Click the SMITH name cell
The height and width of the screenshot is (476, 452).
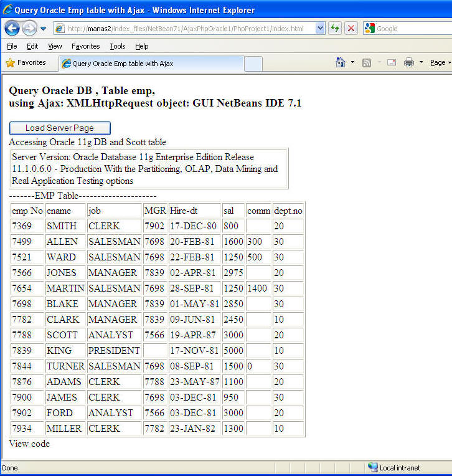point(65,226)
